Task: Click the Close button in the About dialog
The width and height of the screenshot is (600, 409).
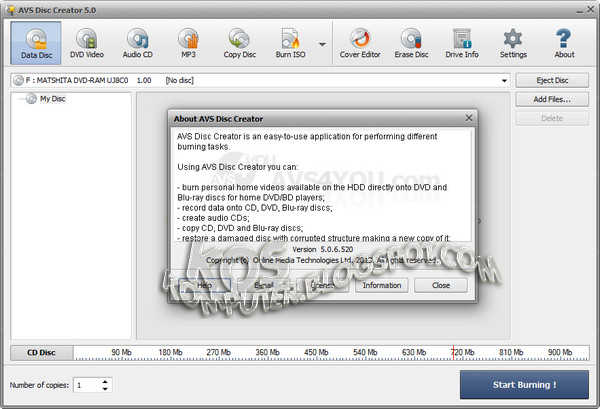Action: point(440,285)
